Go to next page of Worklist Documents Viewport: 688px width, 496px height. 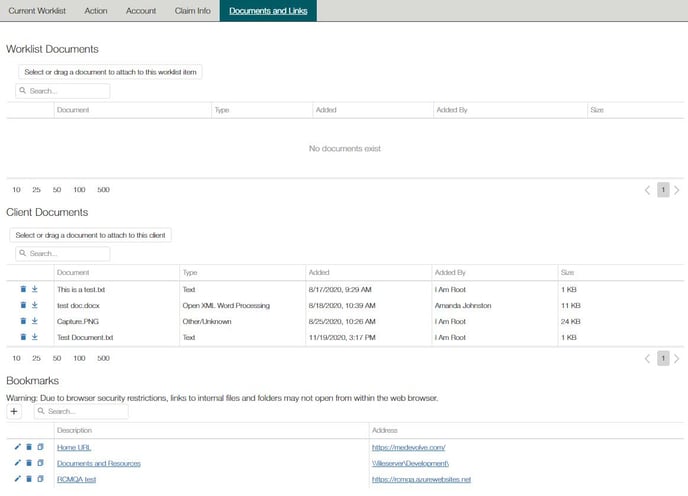(x=677, y=190)
